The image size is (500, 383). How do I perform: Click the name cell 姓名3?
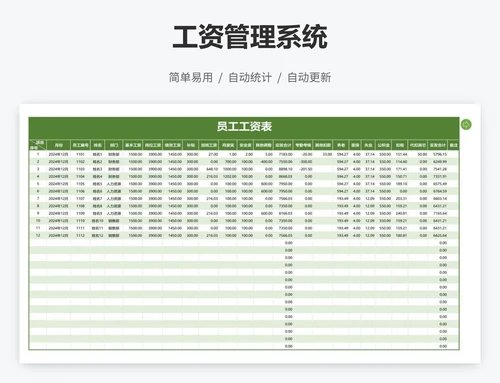point(97,169)
